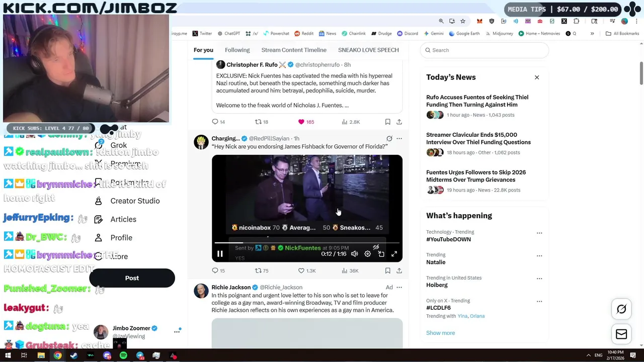
Task: Open Grok action on RedPillSayian's post
Action: coord(389,138)
